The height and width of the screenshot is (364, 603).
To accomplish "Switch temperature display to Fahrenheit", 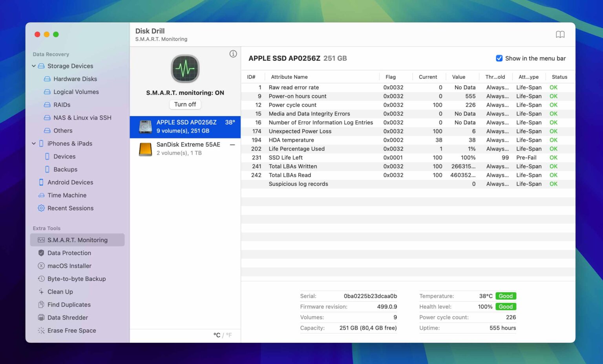I will pos(228,335).
